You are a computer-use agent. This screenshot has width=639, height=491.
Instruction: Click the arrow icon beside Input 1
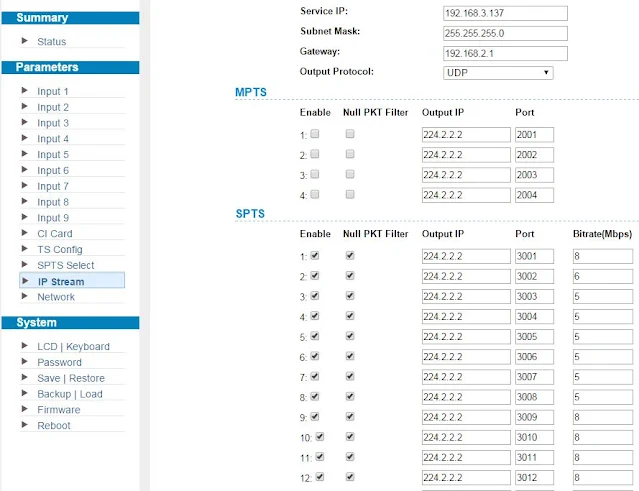pyautogui.click(x=24, y=90)
